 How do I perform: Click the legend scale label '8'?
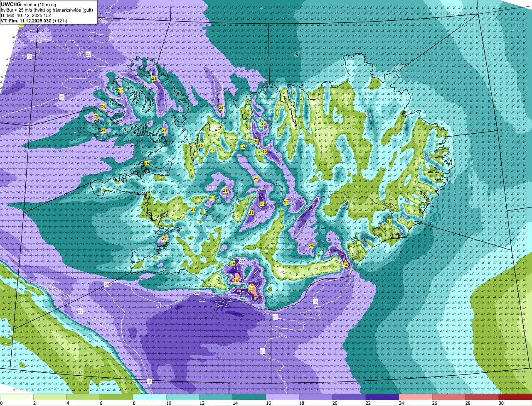[134, 403]
